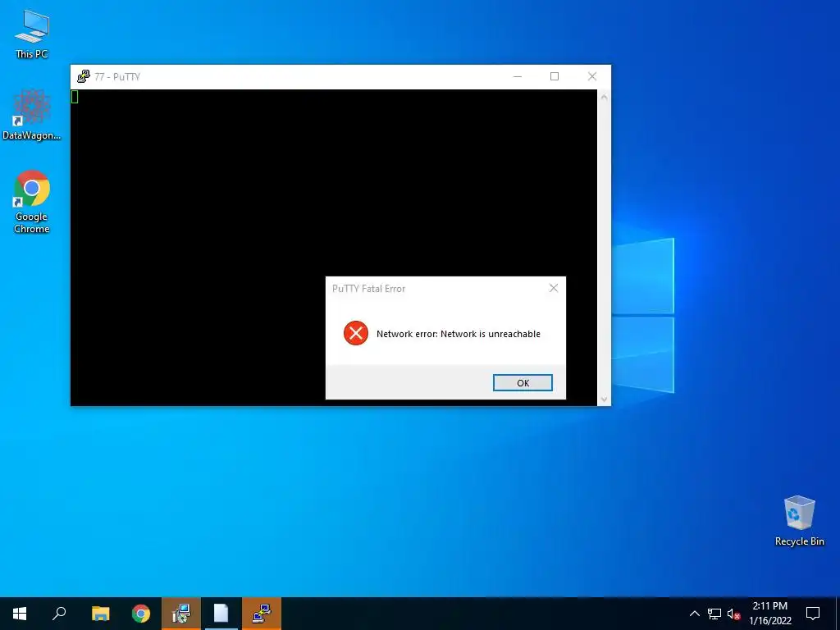Close the PuTTY Fatal Error dialog
The width and height of the screenshot is (840, 630).
click(554, 288)
